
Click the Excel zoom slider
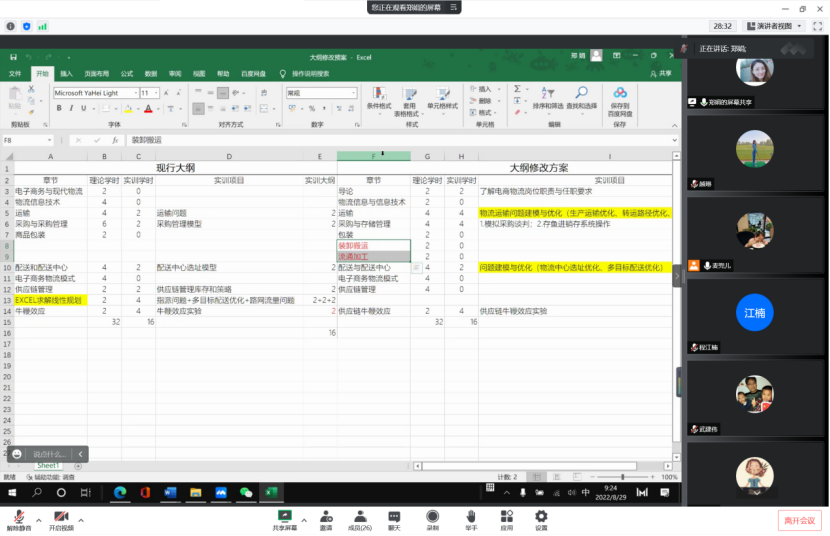click(x=622, y=477)
